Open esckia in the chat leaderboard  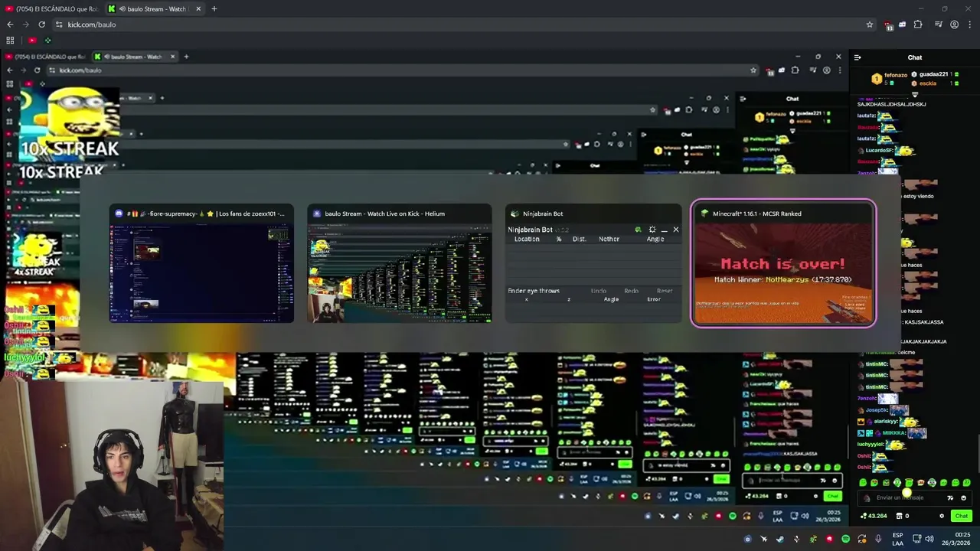[x=928, y=83]
